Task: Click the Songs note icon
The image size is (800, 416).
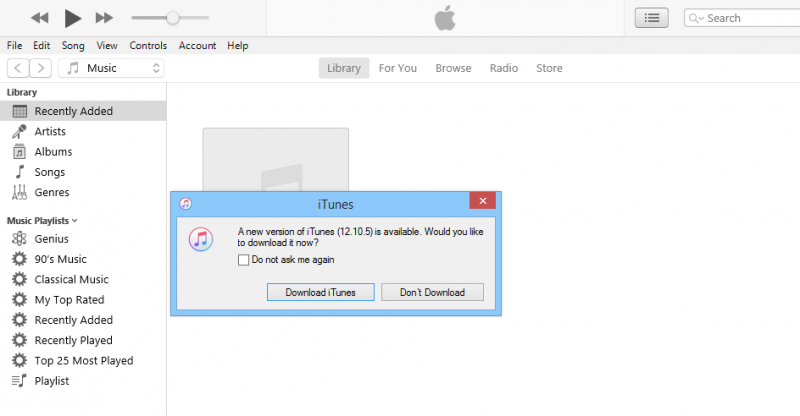Action: point(20,172)
